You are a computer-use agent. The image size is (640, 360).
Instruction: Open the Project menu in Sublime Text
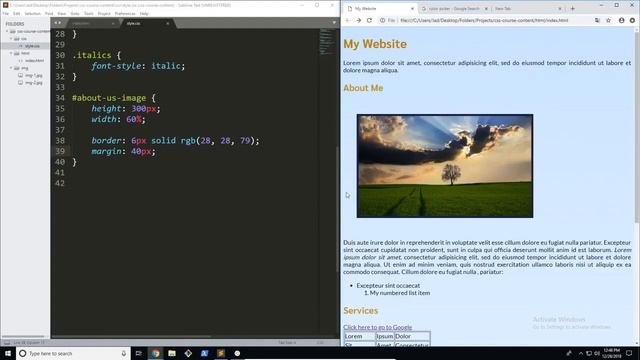104,13
